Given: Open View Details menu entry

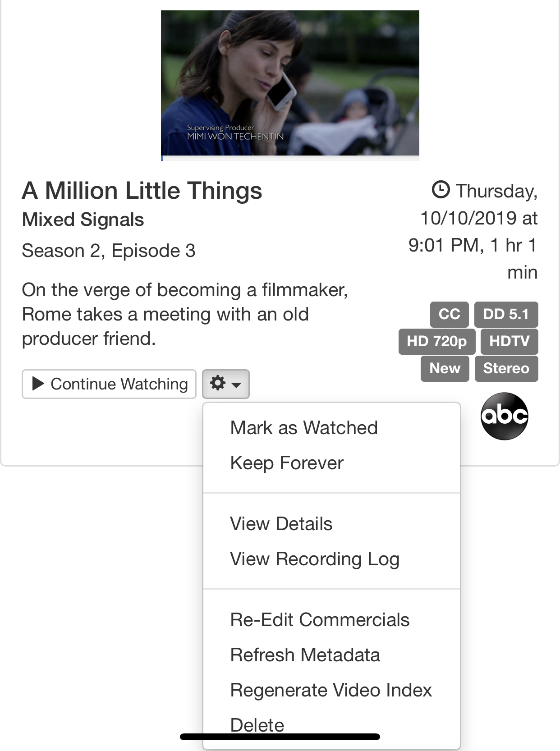Looking at the screenshot, I should [x=281, y=524].
